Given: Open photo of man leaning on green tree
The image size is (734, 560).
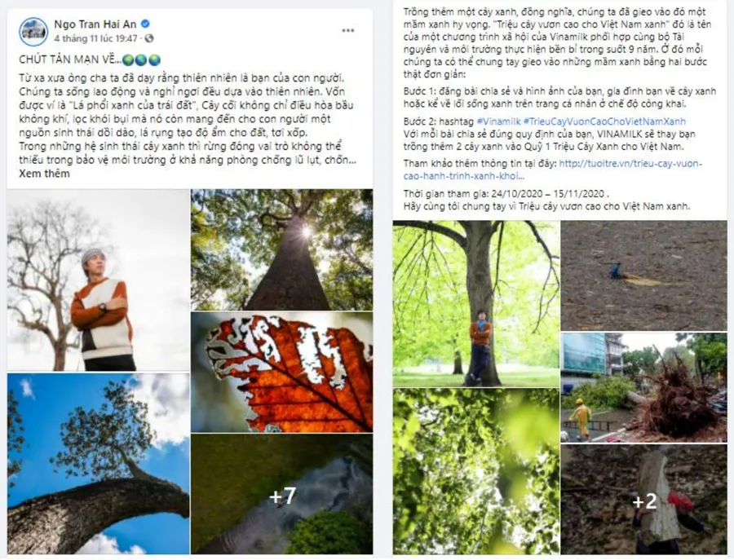Looking at the screenshot, I should click(476, 304).
